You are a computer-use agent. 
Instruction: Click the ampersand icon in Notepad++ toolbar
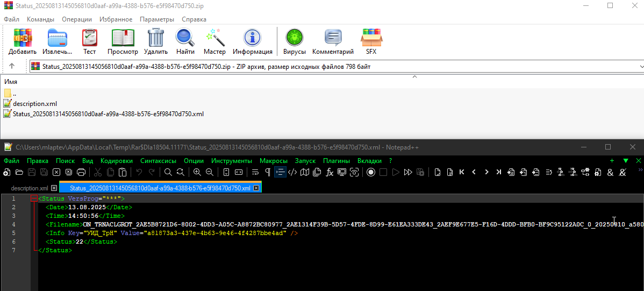coord(610,172)
